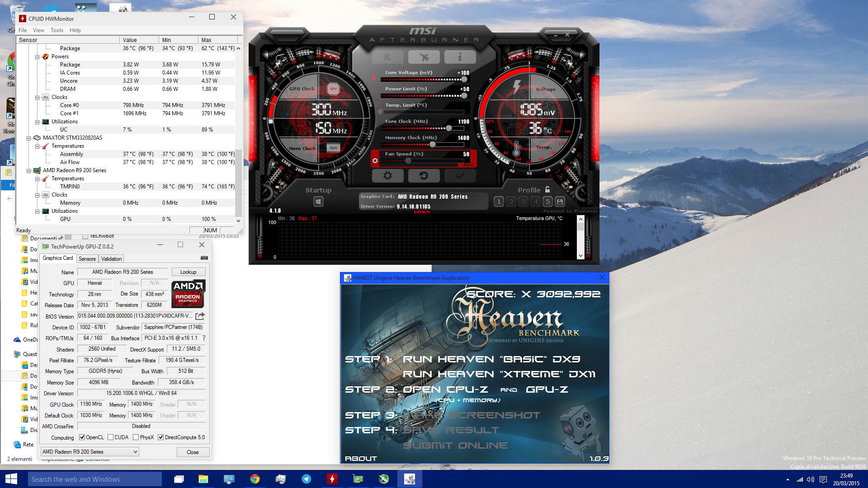Click the GPU-Z screenshot camera icon

coord(204,258)
